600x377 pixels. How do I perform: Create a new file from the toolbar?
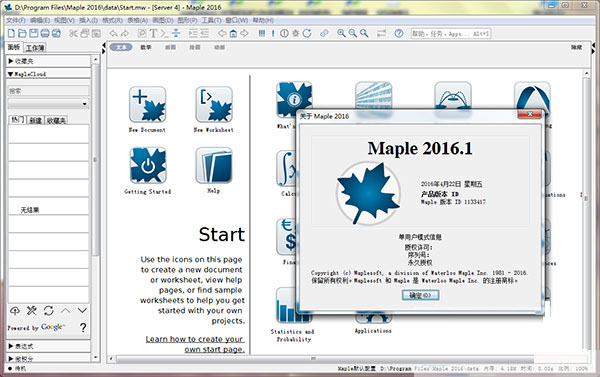[11, 33]
